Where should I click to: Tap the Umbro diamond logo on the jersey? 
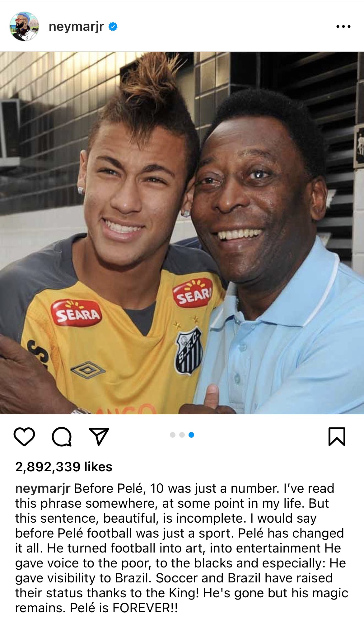(x=88, y=370)
